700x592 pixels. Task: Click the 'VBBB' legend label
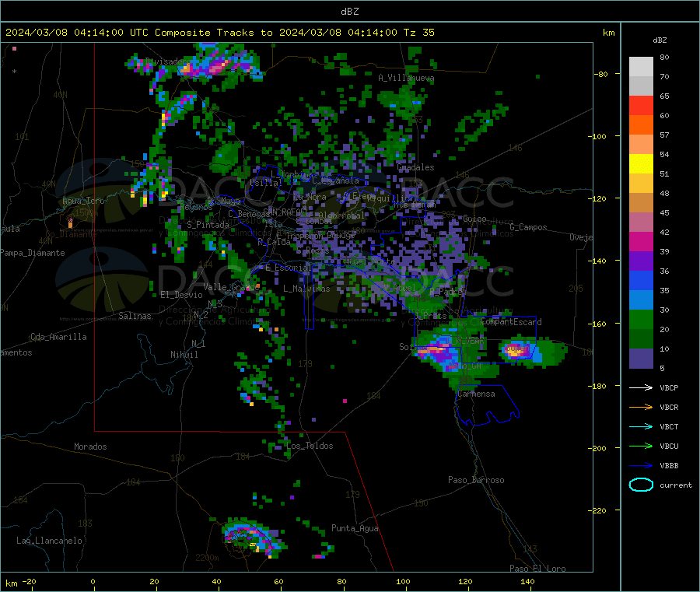coord(669,466)
